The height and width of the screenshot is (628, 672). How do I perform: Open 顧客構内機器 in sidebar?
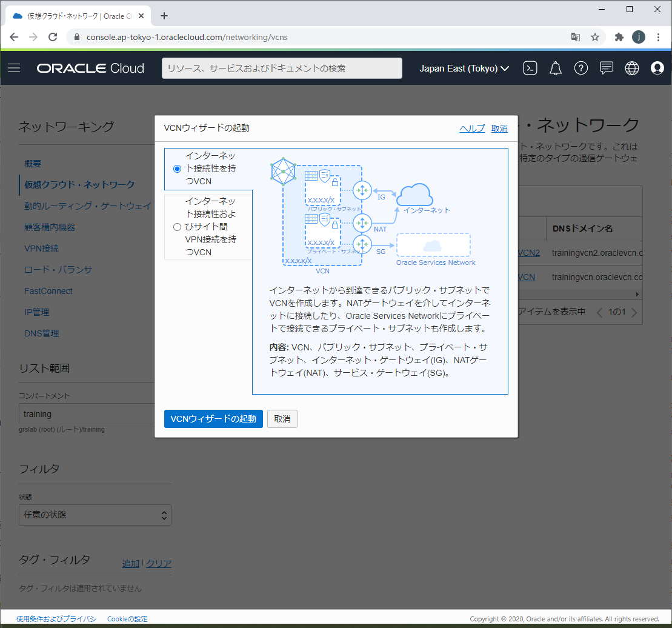coord(50,227)
